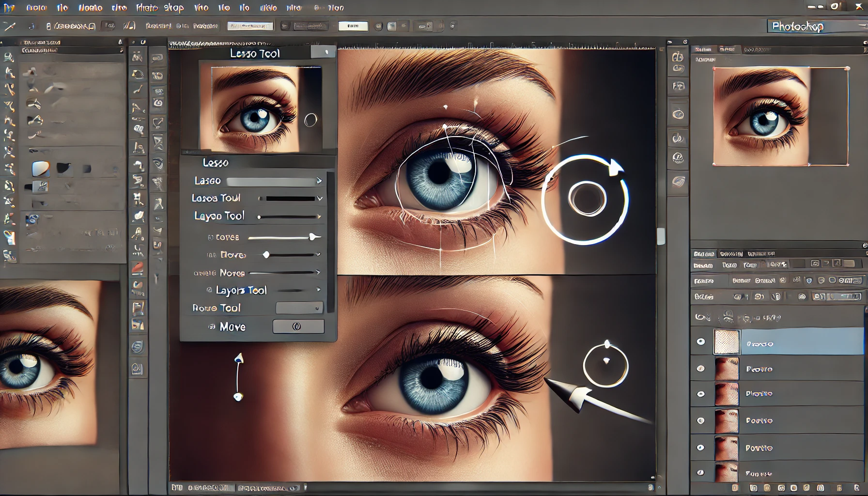Toggle visibility of the second layer

click(701, 369)
